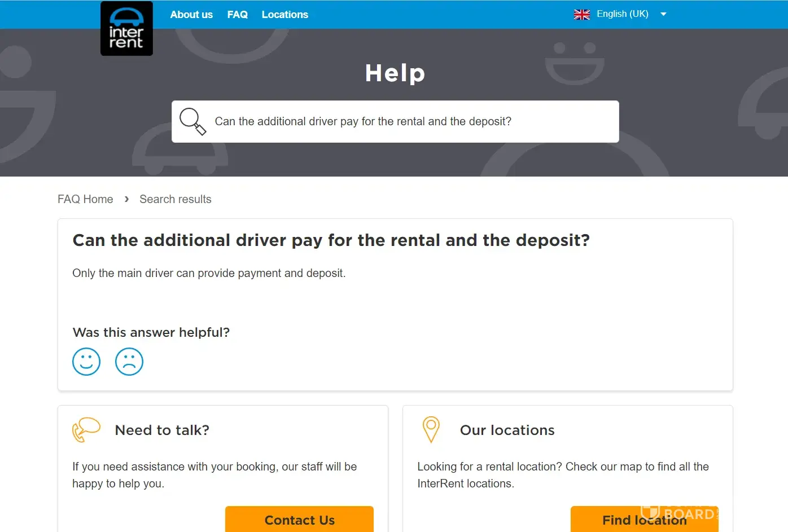Click the phone chat bubble icon

86,430
